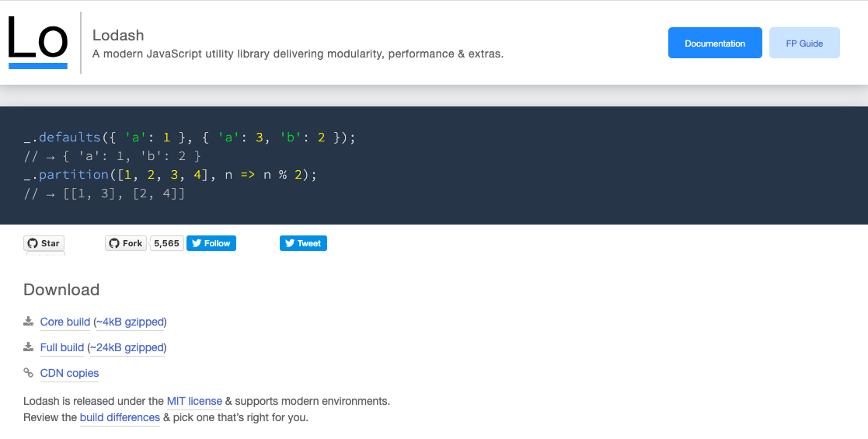Open the 5,565 fork count
Viewport: 868px width, 439px height.
click(166, 243)
